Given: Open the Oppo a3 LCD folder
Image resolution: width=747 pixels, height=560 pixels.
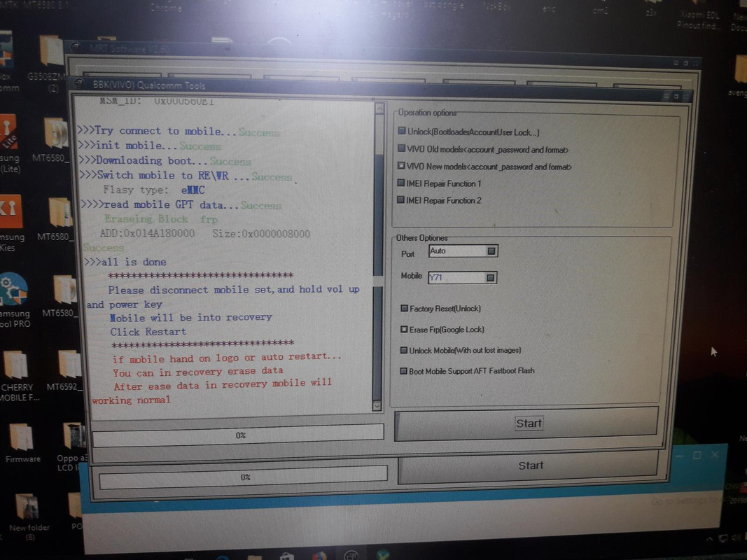Looking at the screenshot, I should (x=72, y=447).
